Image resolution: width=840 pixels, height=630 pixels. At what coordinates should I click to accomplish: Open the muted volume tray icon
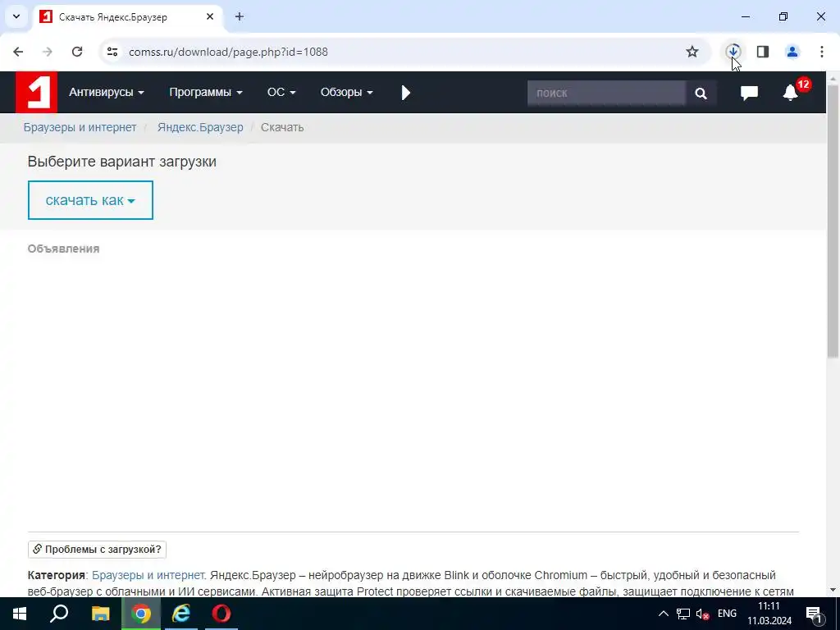coord(702,614)
